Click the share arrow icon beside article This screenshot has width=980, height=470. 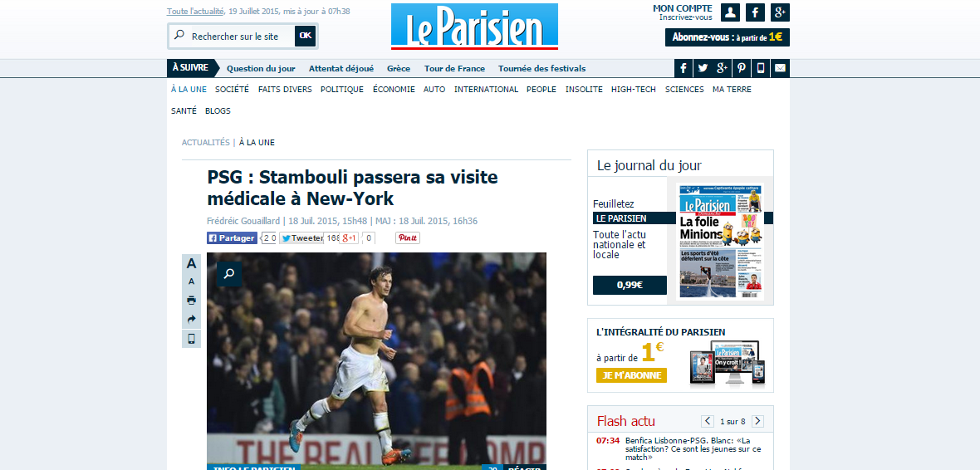(191, 320)
